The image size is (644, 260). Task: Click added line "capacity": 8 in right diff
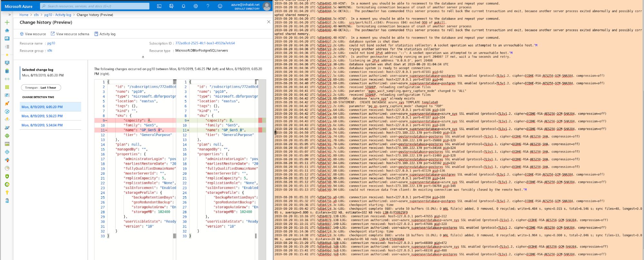pyautogui.click(x=217, y=120)
